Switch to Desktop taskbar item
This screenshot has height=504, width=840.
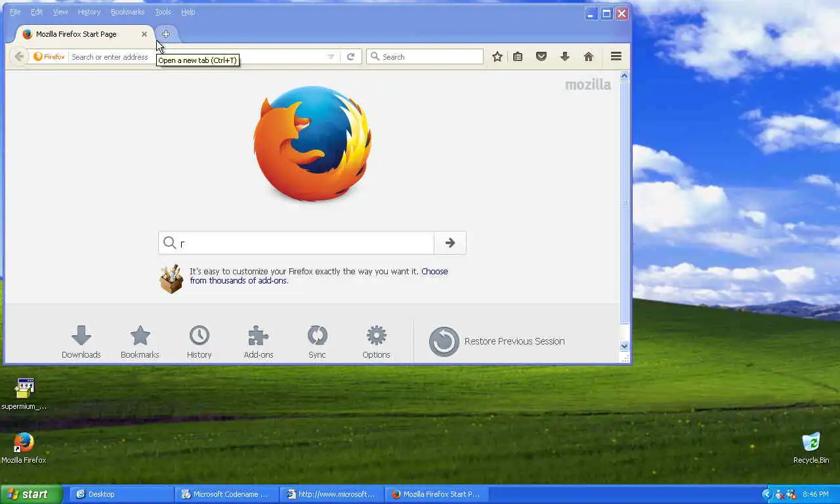click(121, 494)
